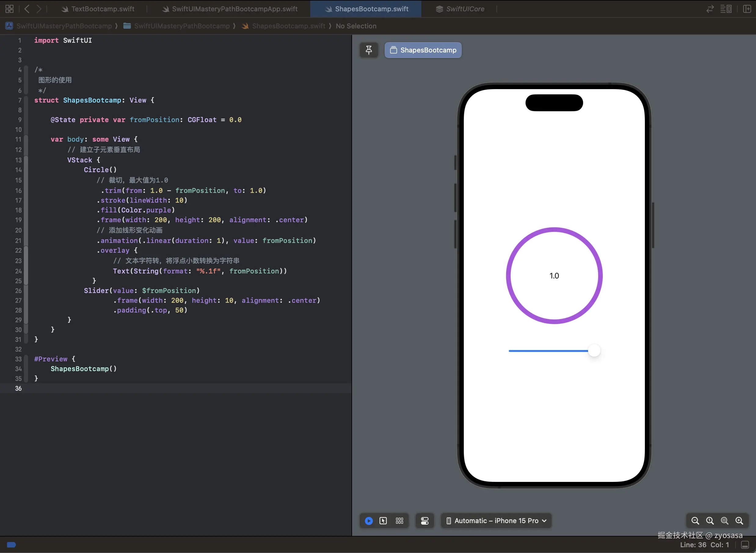756x553 pixels.
Task: Select the ShapesBootcamp preview button
Action: click(423, 50)
